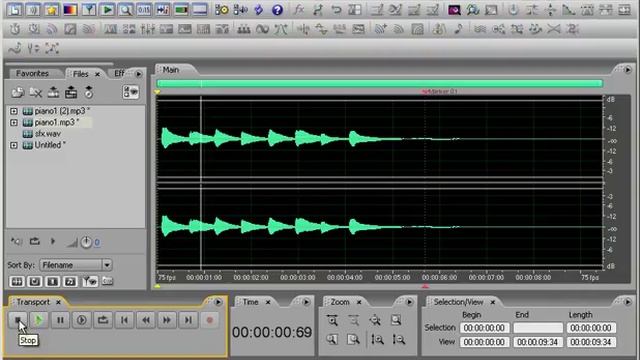The width and height of the screenshot is (640, 360).
Task: Toggle Show Markers filter button
Action: point(90,282)
